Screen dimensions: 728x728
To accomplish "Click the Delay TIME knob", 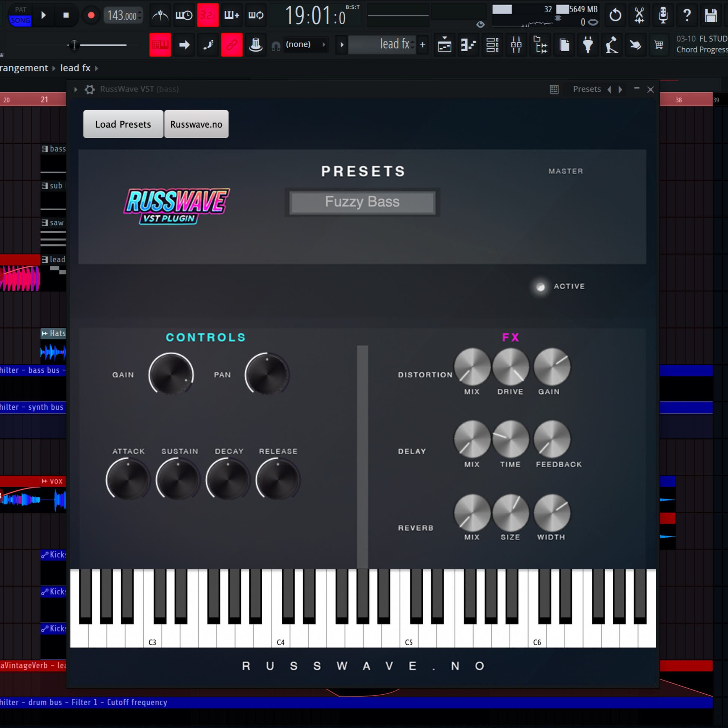I will [511, 439].
